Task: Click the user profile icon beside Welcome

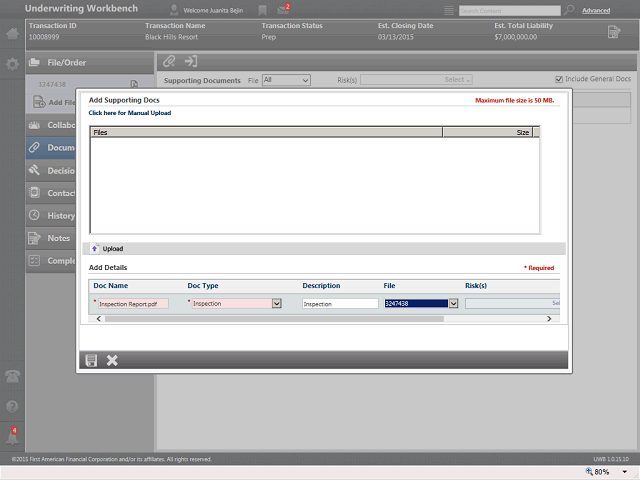Action: click(x=174, y=10)
